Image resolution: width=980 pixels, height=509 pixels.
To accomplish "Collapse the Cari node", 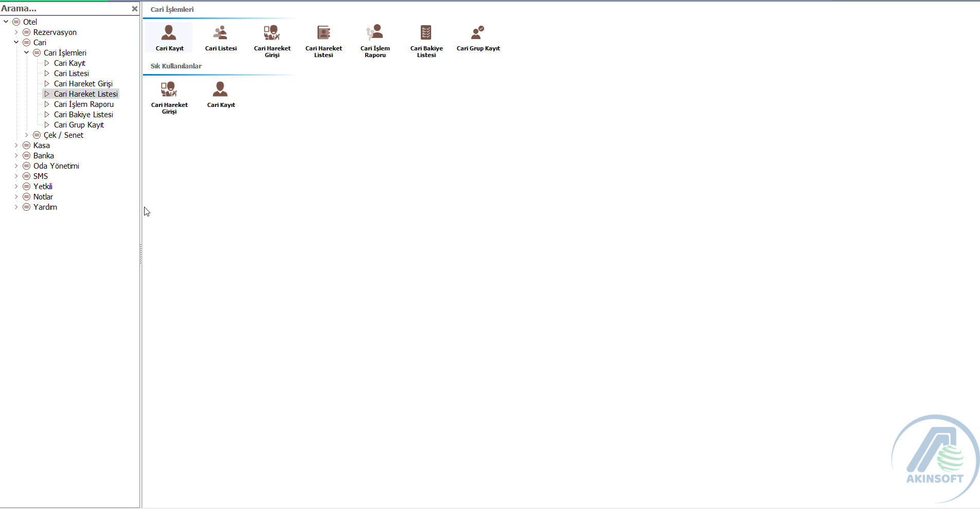I will click(16, 42).
